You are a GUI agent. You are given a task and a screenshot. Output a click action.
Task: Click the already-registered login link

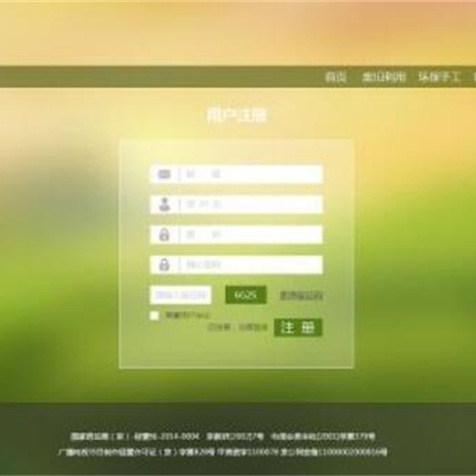point(238,327)
